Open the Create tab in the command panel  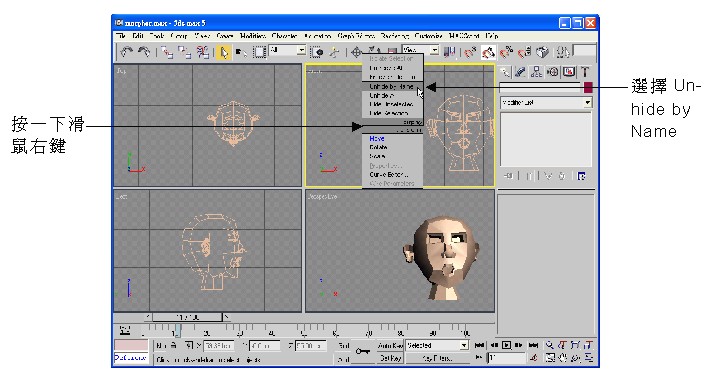[505, 72]
